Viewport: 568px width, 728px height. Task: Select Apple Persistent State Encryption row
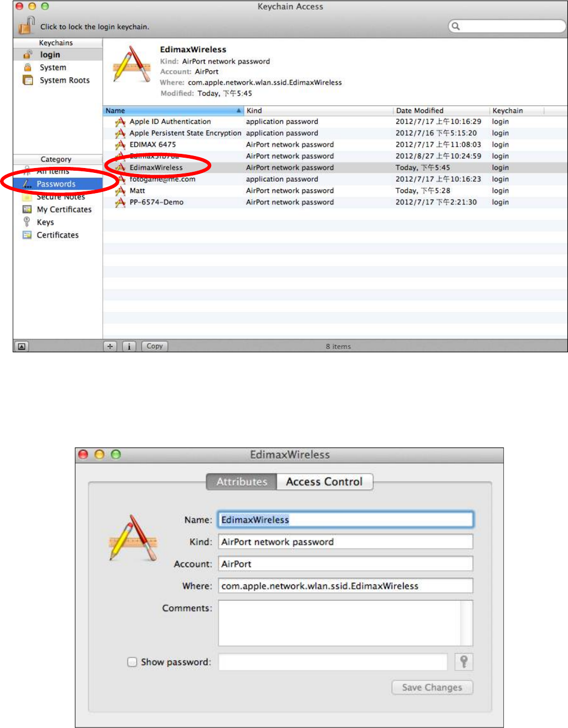pyautogui.click(x=335, y=133)
